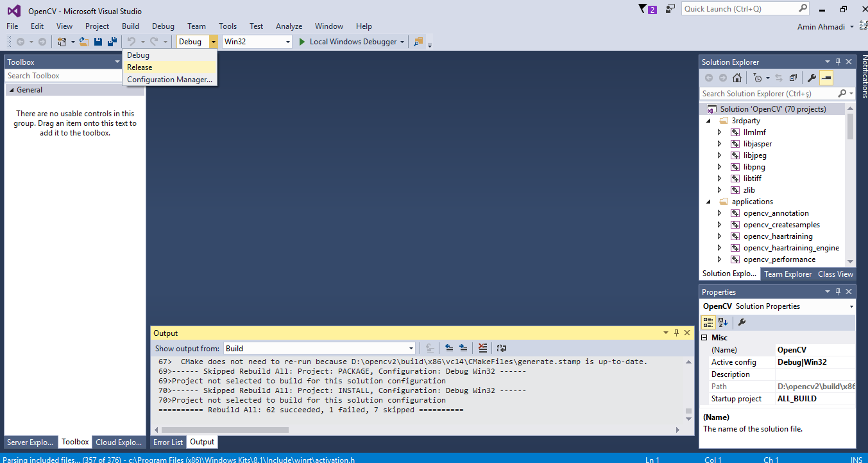868x463 pixels.
Task: Collapse the Misc category in Properties
Action: (704, 337)
